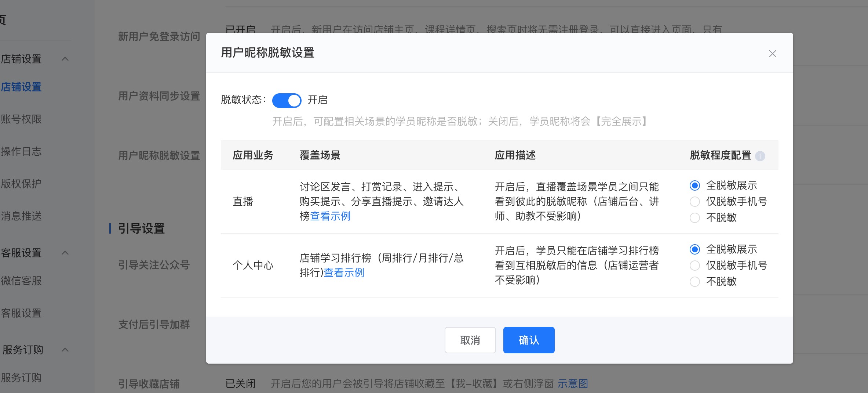The height and width of the screenshot is (393, 868).
Task: Select 全脱敏展示 for 直播
Action: pyautogui.click(x=694, y=185)
